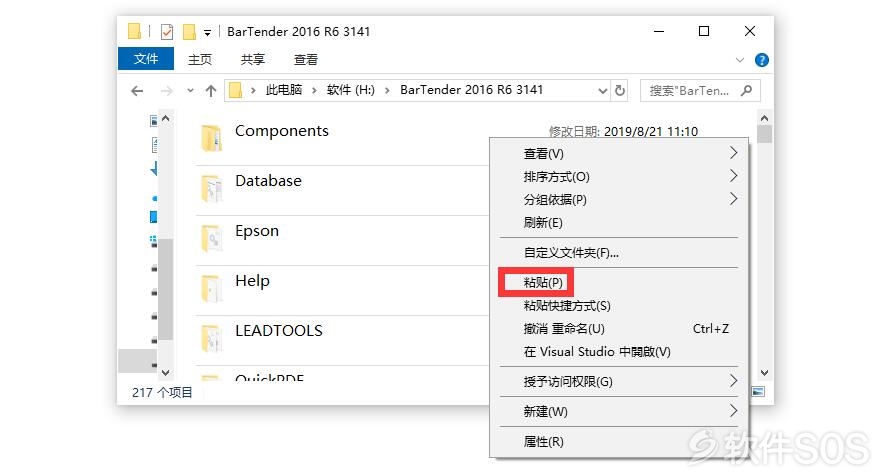
Task: Click the Back navigation arrow
Action: click(137, 91)
